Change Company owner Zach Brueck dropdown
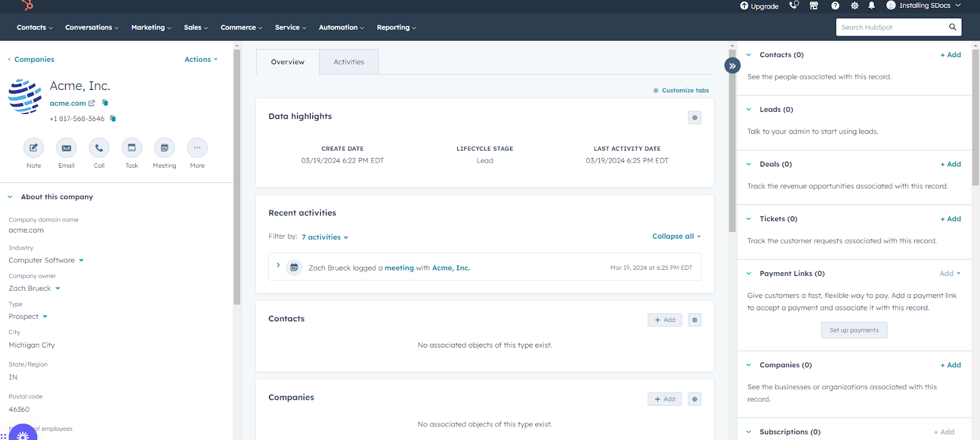Image resolution: width=980 pixels, height=440 pixels. 34,288
